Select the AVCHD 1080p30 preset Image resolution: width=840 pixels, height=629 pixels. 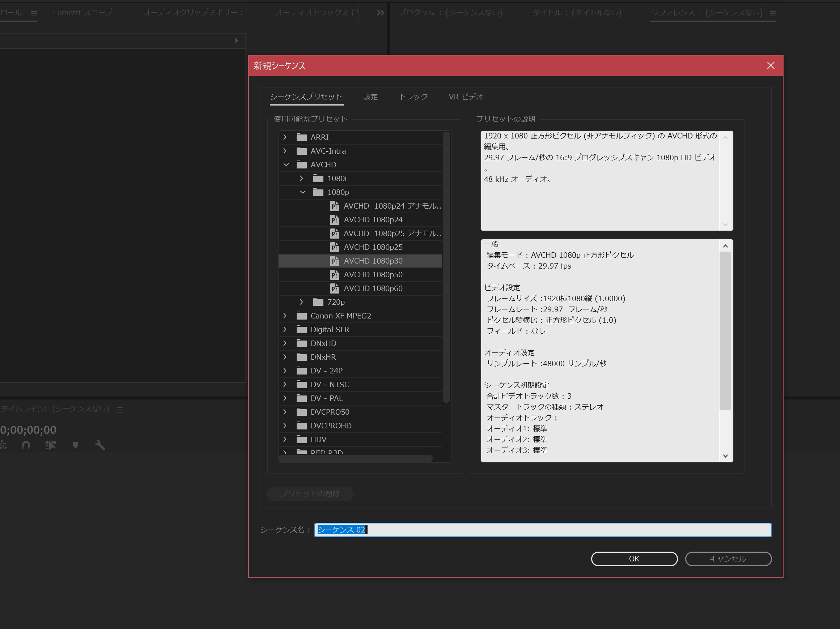point(360,261)
